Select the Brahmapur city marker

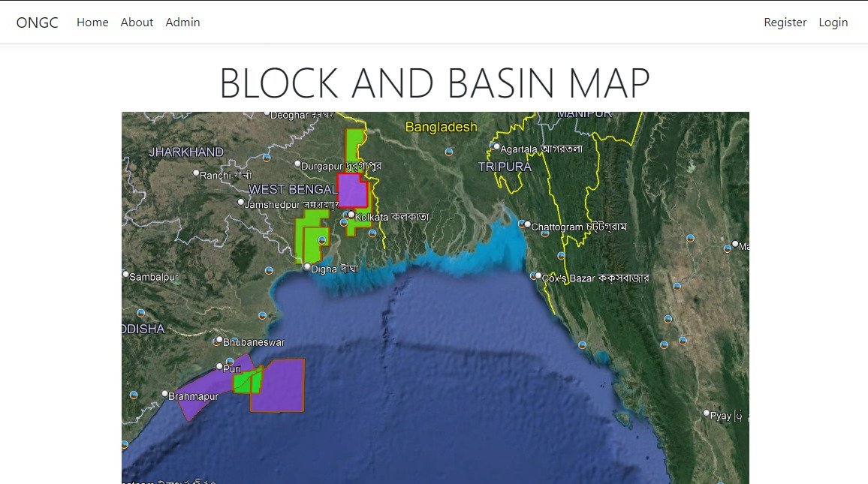click(x=165, y=393)
